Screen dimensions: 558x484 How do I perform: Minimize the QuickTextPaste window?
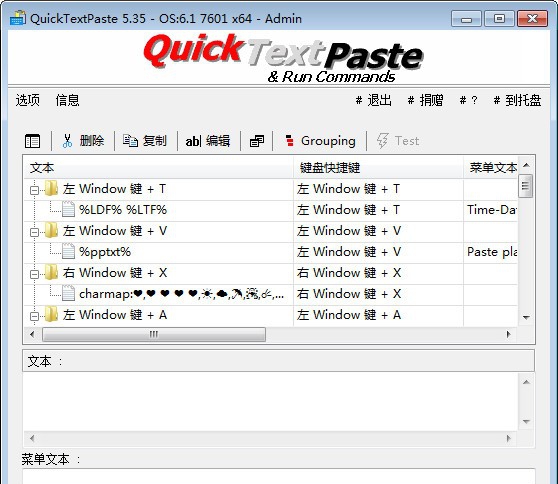[x=466, y=19]
